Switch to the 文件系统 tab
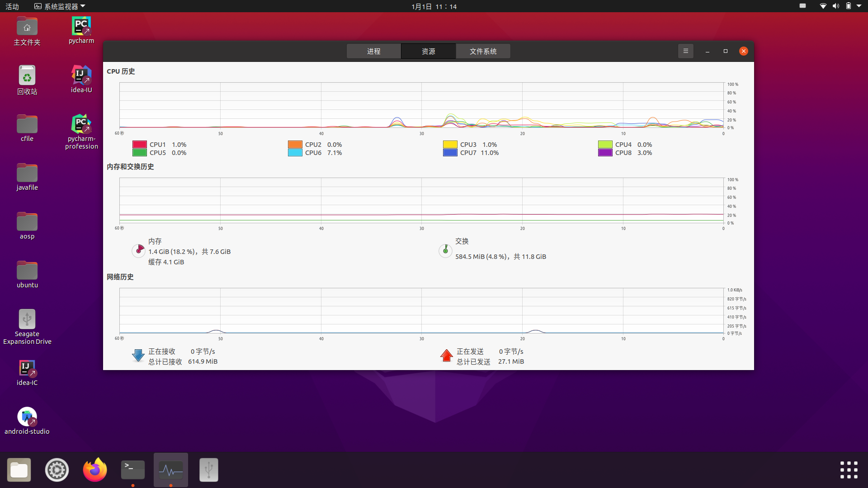The image size is (868, 488). [483, 51]
